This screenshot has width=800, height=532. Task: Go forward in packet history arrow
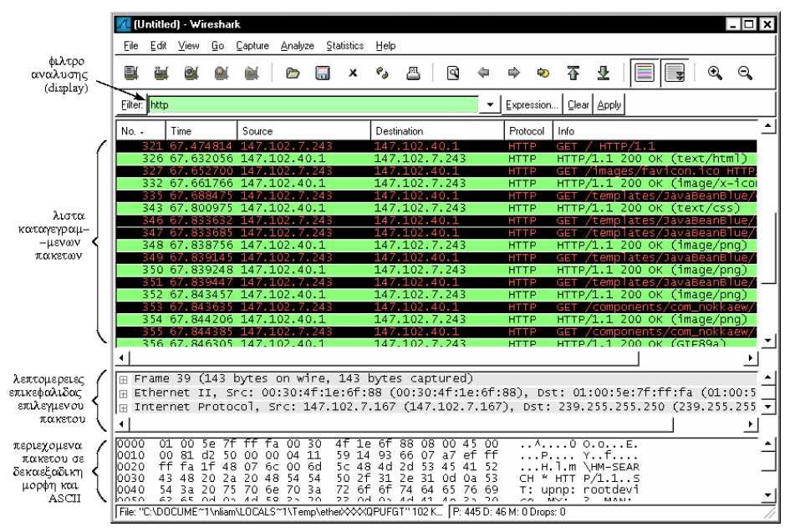point(513,73)
